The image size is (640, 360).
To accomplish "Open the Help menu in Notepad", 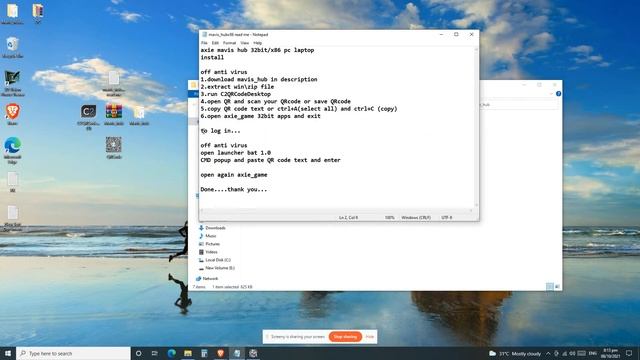I will 258,43.
